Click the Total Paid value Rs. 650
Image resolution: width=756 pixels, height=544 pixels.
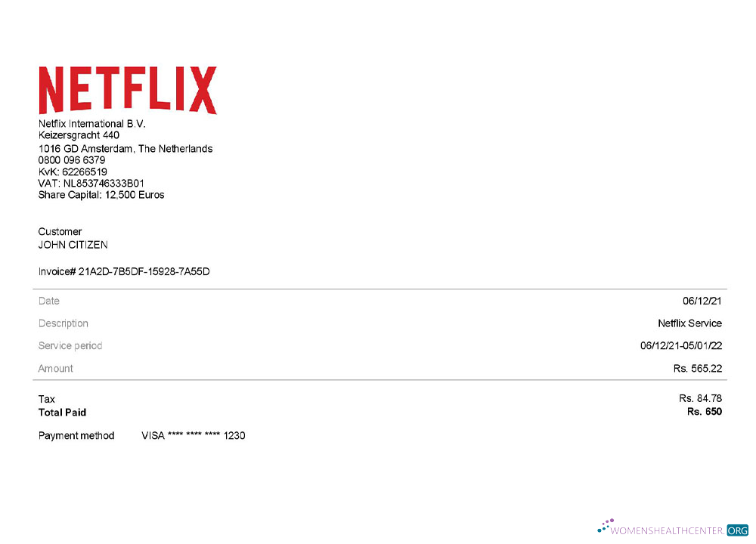tap(706, 411)
